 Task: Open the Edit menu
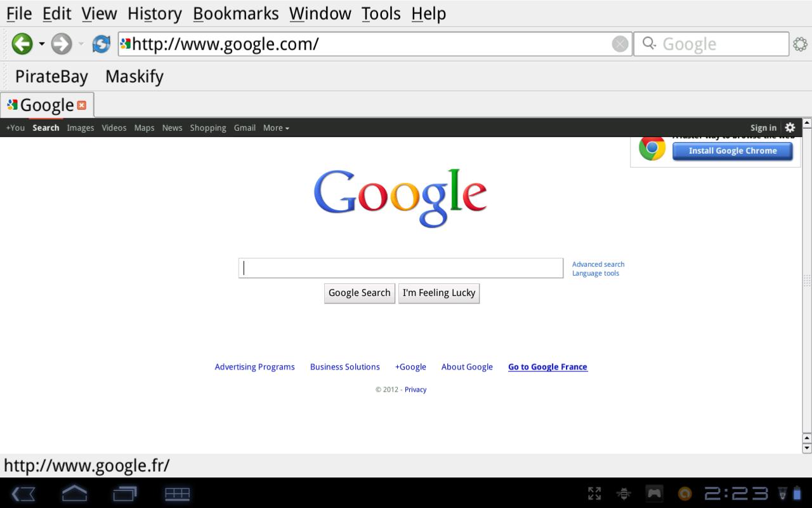point(57,13)
